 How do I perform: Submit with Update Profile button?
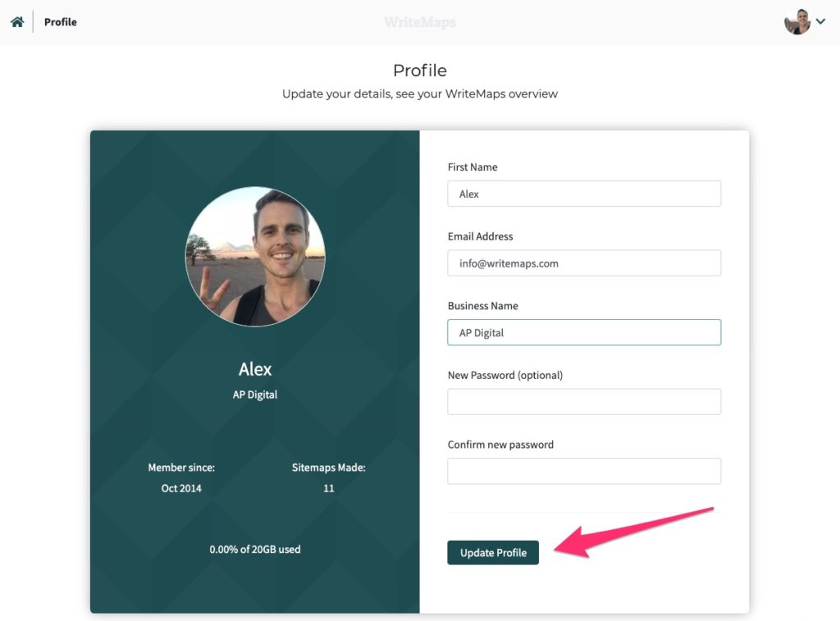click(x=493, y=552)
